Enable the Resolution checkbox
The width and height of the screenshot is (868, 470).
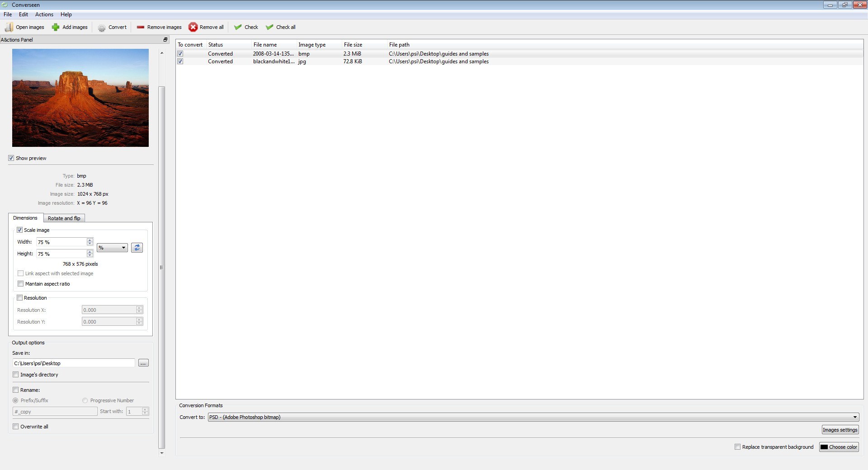[x=19, y=298]
